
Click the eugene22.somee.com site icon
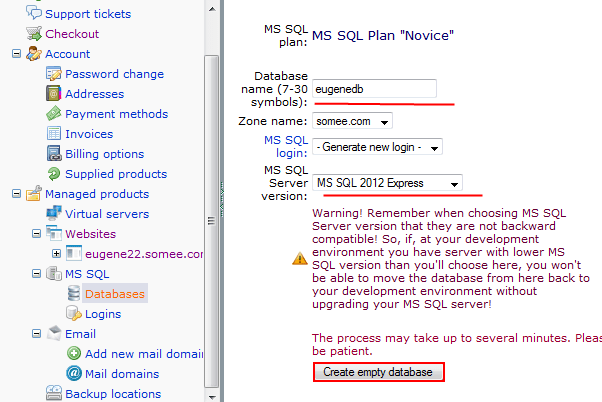(x=74, y=253)
